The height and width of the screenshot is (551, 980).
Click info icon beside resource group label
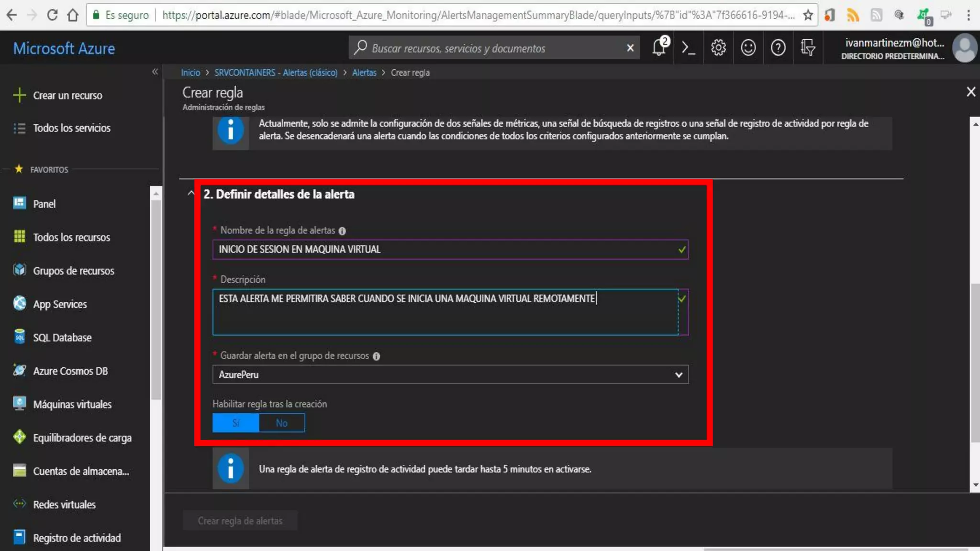[x=377, y=356]
